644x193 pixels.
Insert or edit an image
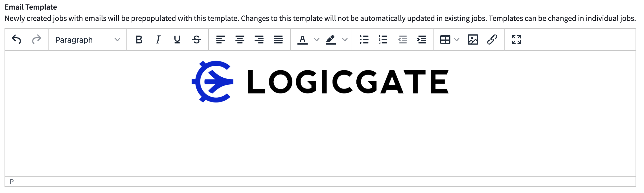[x=473, y=40]
